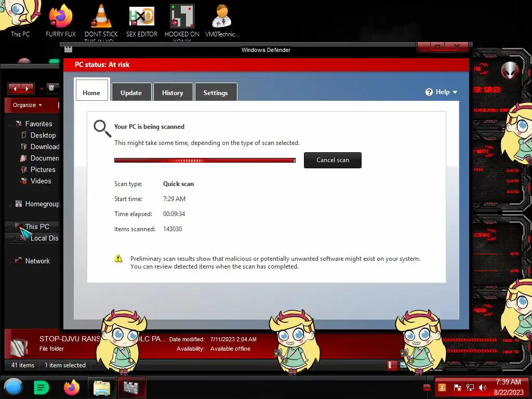
Task: Switch Explorer to large icons view
Action: click(x=403, y=365)
